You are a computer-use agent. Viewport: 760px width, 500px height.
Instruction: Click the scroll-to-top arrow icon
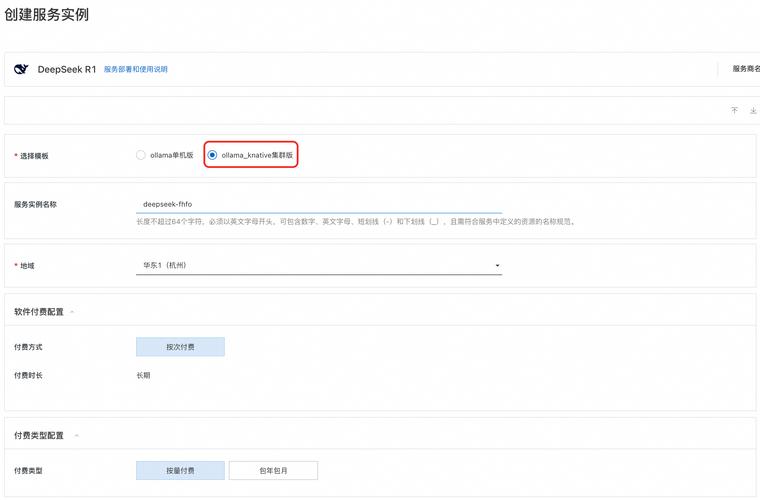click(734, 110)
